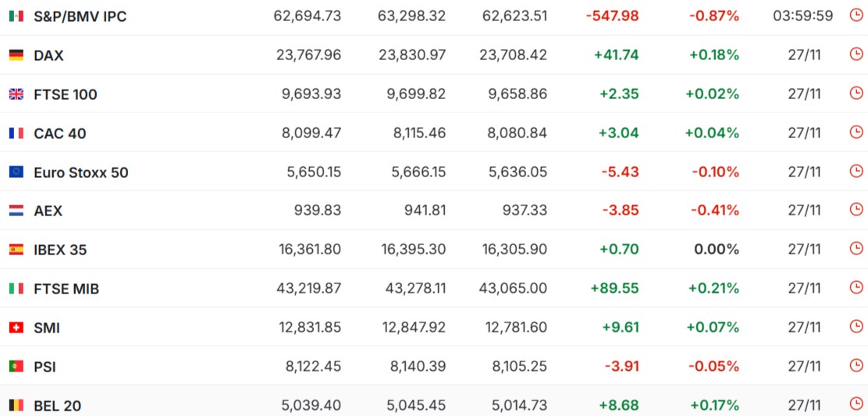Select the IBEX 35 index name

pyautogui.click(x=60, y=250)
